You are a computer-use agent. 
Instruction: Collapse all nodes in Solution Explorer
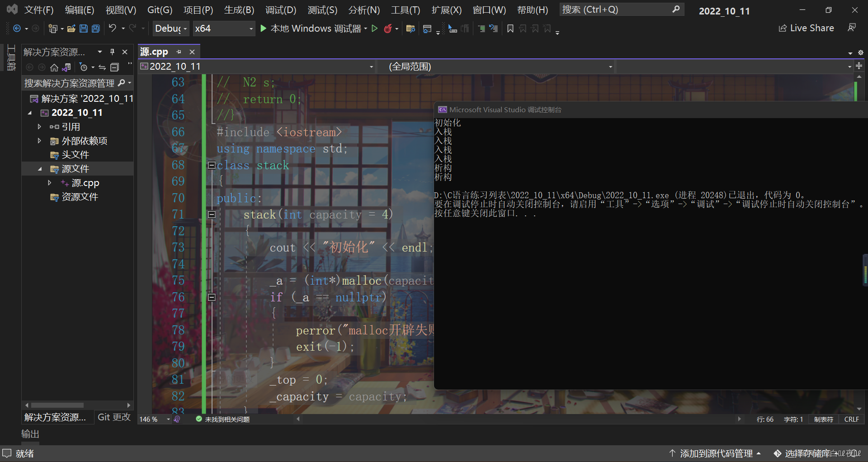click(114, 67)
